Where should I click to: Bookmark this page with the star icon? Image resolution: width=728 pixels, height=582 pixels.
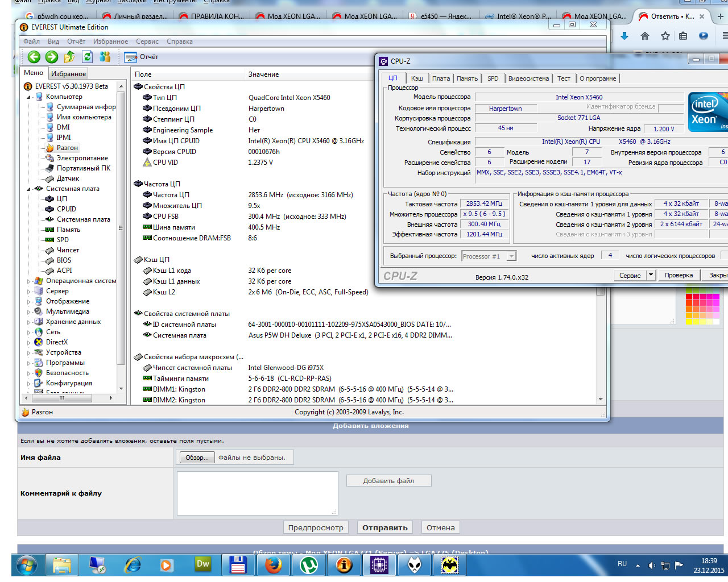click(665, 36)
